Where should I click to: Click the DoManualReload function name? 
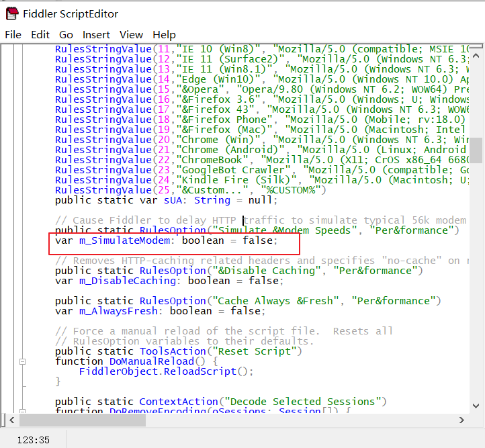[152, 361]
